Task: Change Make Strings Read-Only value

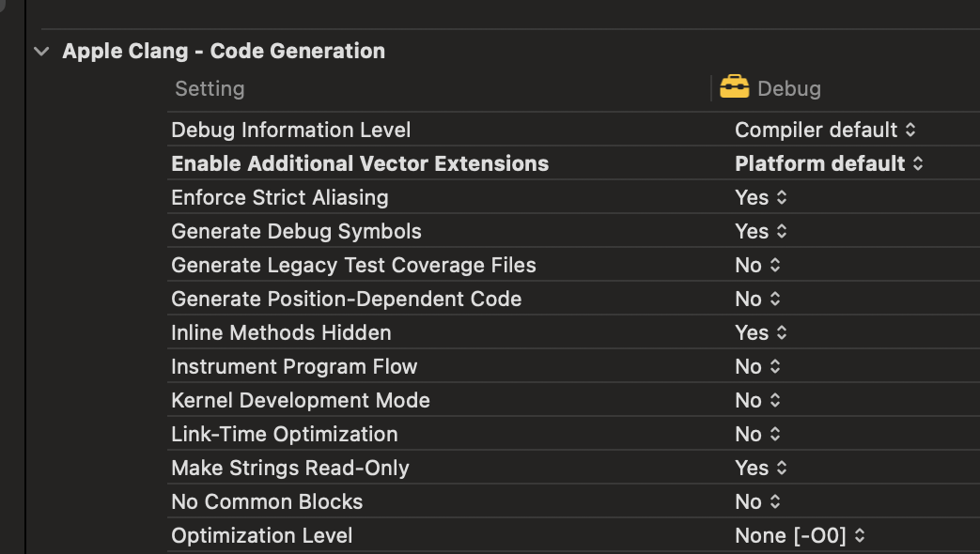Action: click(x=761, y=468)
